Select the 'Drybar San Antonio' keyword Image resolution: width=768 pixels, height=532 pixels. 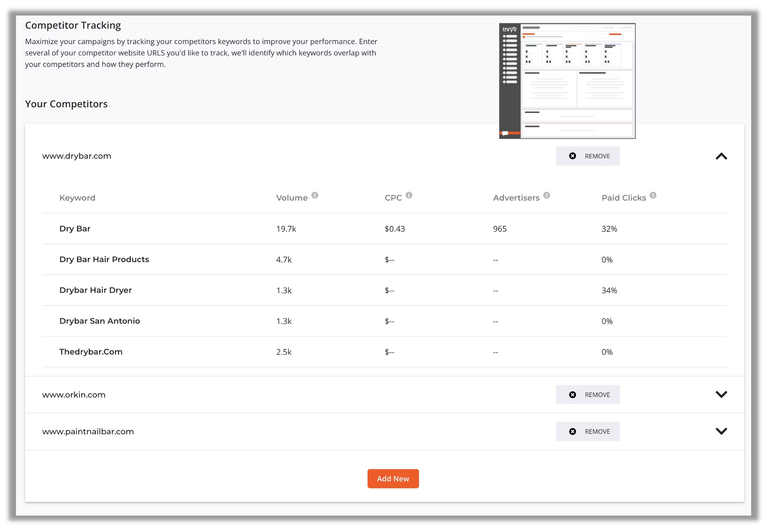pos(100,321)
